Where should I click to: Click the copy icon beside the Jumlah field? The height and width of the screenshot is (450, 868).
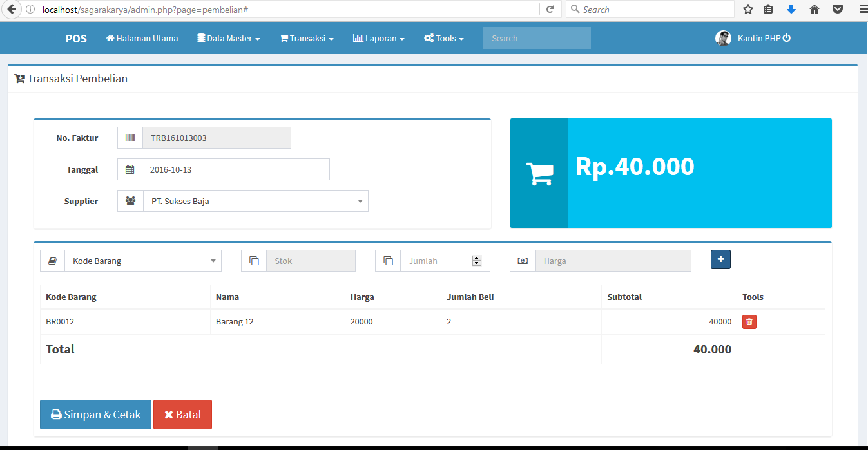[x=388, y=260]
